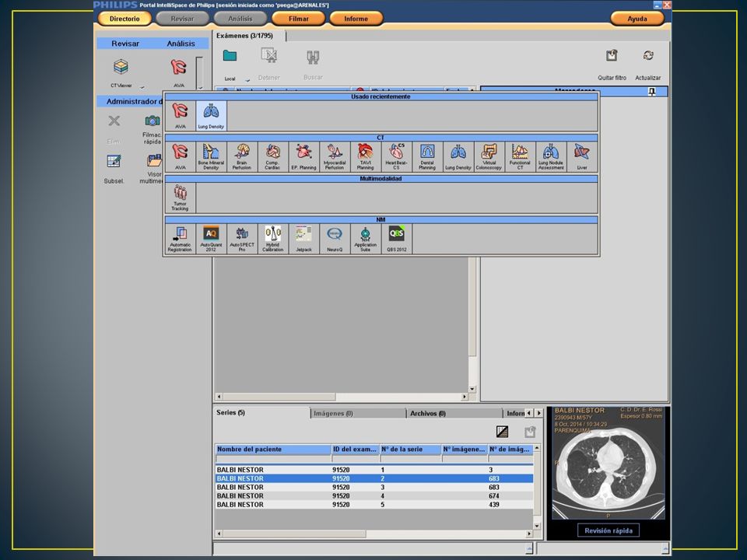Switch to the Imágenes (0) tab
Screen dimensions: 747x560
(357, 413)
